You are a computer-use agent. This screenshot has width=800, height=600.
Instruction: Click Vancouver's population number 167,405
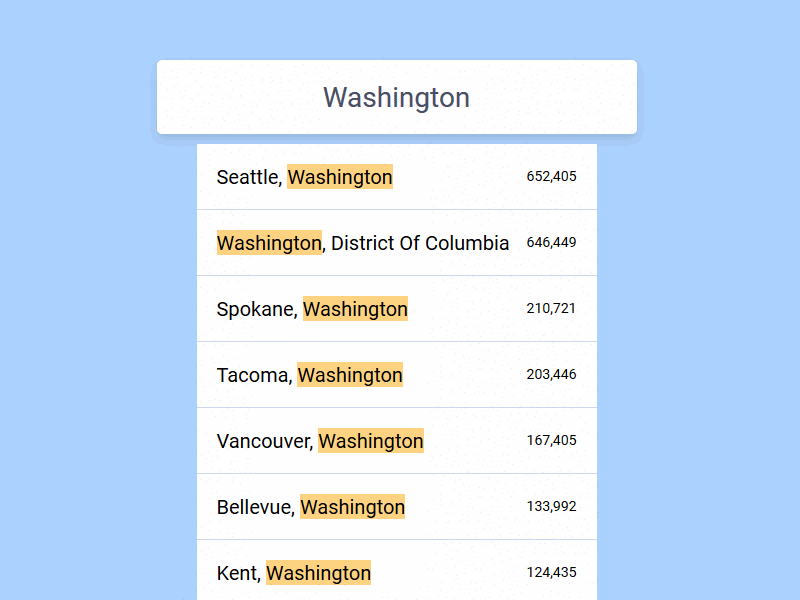[551, 441]
